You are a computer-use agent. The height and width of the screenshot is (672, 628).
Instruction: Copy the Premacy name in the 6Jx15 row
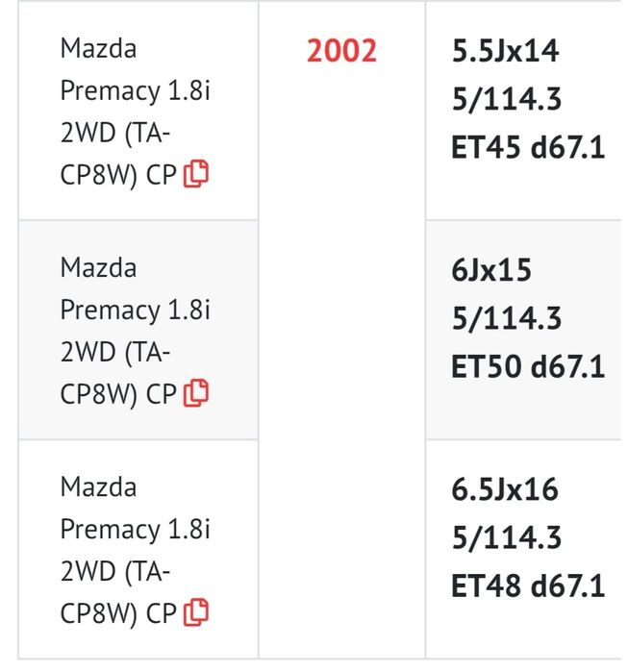coord(196,392)
